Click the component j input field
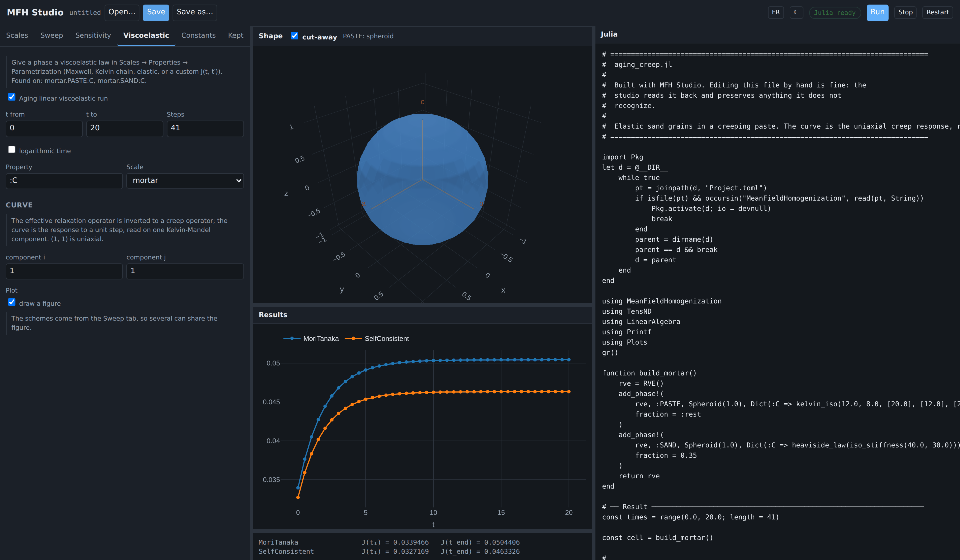Image resolution: width=960 pixels, height=560 pixels. (185, 271)
